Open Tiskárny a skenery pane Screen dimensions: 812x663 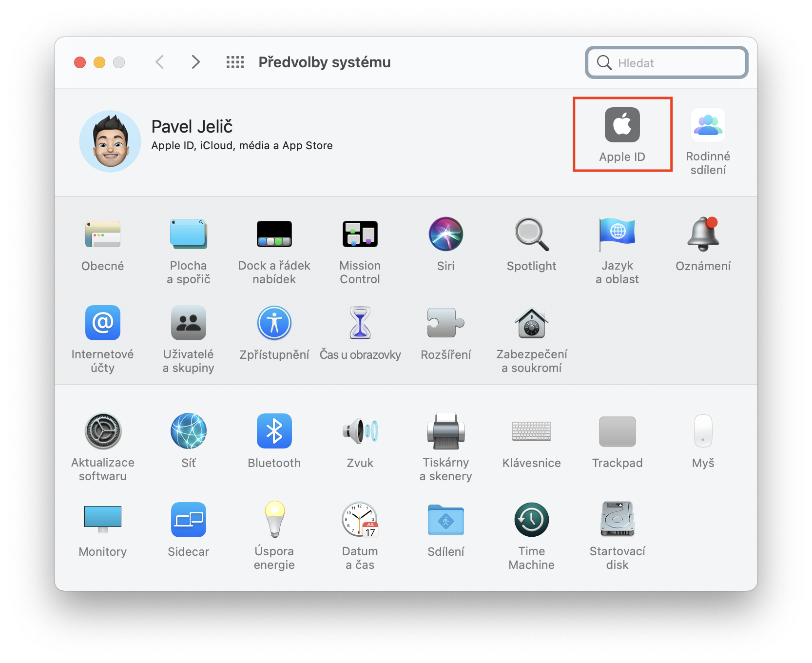tap(445, 448)
